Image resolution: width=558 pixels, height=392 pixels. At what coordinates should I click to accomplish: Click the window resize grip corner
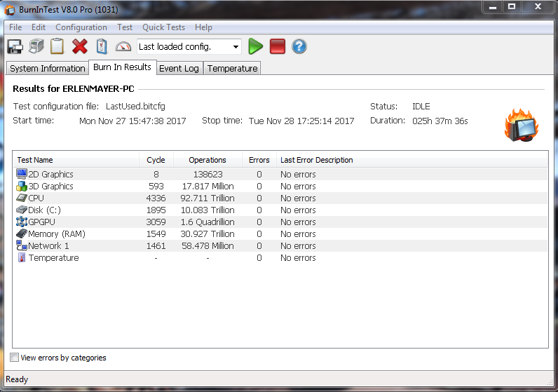click(x=550, y=382)
